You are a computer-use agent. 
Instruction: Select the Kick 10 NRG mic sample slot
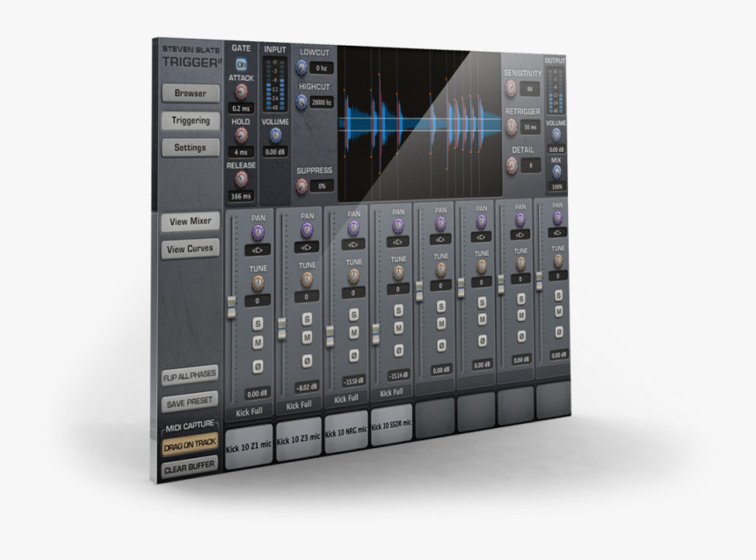tap(346, 433)
